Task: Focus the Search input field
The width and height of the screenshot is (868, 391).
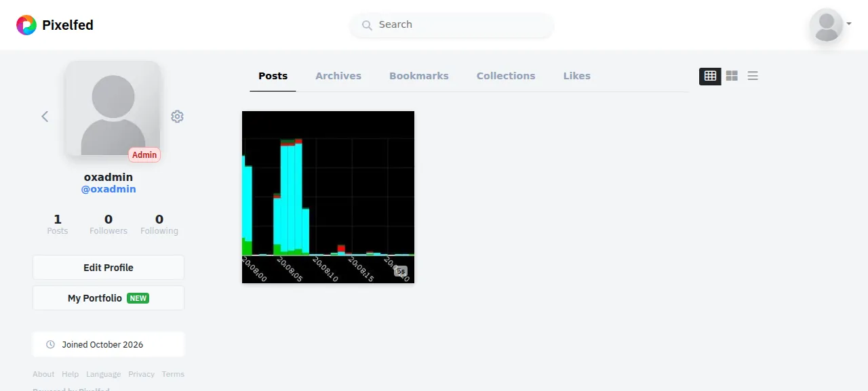Action: pos(452,25)
